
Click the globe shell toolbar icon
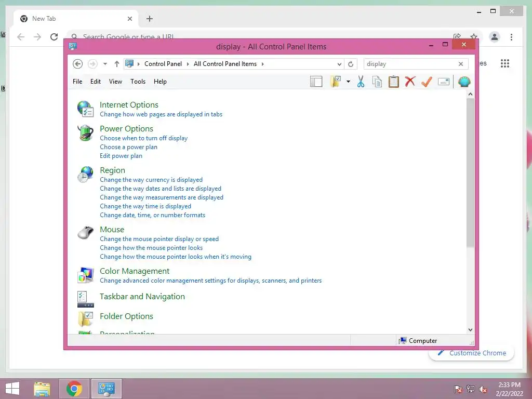[x=464, y=82]
